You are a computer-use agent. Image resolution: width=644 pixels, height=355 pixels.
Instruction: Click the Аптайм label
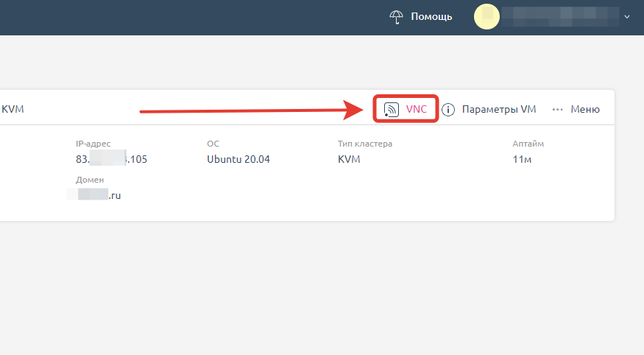pos(528,144)
